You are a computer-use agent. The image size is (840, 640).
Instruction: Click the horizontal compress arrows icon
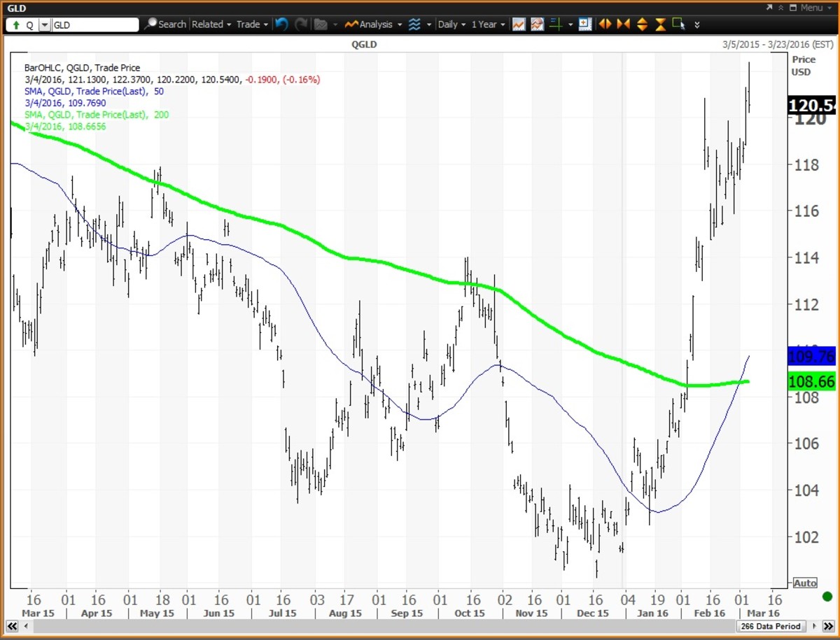coord(624,24)
